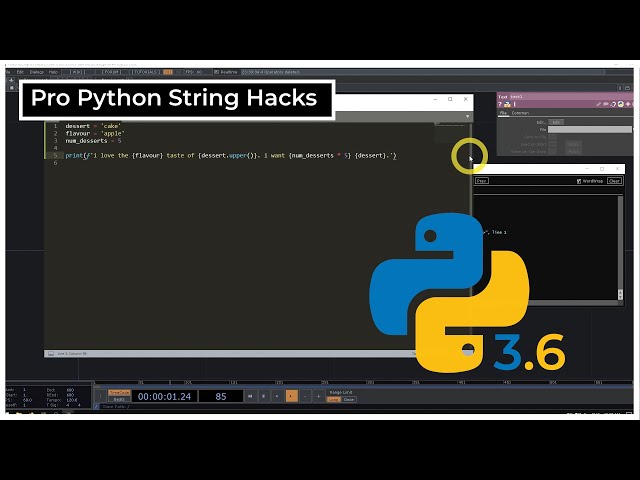The width and height of the screenshot is (640, 480).
Task: Click Pulse button beside Write on Toe Save
Action: pos(573,151)
